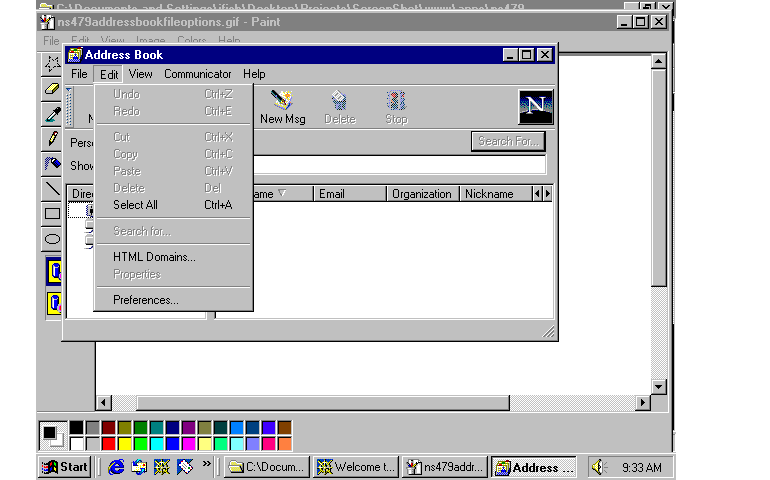770x480 pixels.
Task: Sort by Name column with sort triangle
Action: pos(283,194)
